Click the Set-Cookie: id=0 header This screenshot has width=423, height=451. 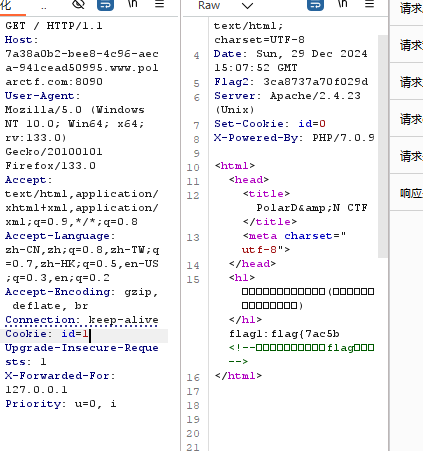pos(270,124)
